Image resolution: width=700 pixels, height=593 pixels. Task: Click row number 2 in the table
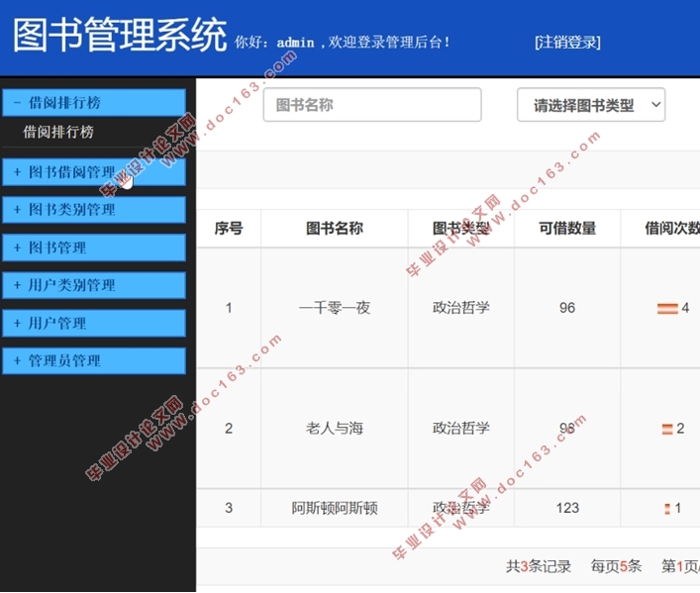(229, 429)
